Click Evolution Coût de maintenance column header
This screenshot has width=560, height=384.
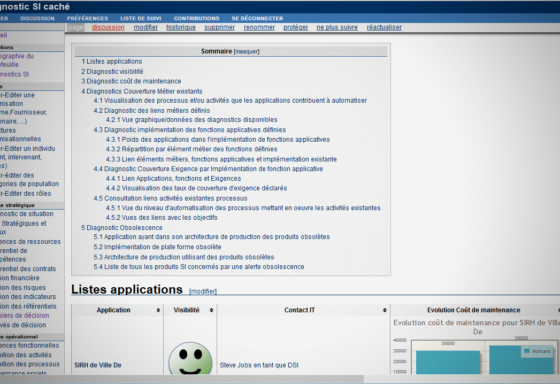pyautogui.click(x=474, y=310)
